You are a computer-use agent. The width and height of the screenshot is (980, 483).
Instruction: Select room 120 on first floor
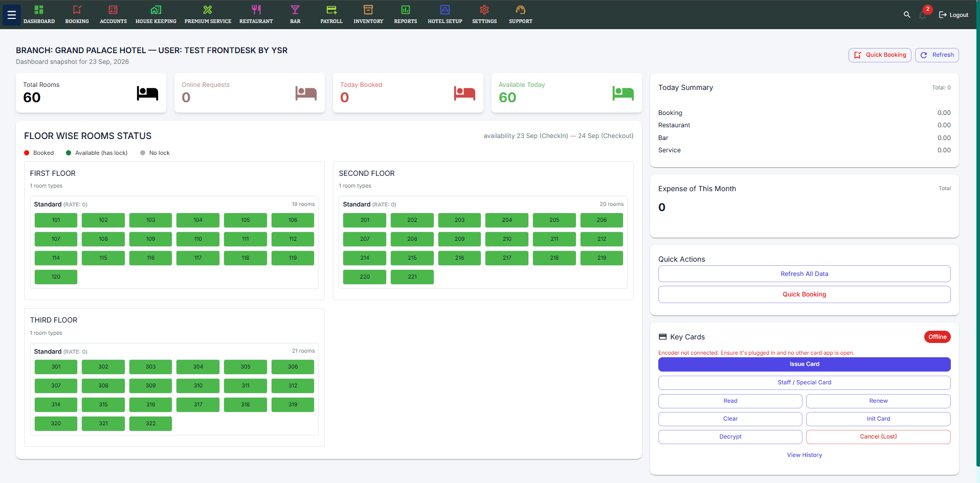click(56, 277)
